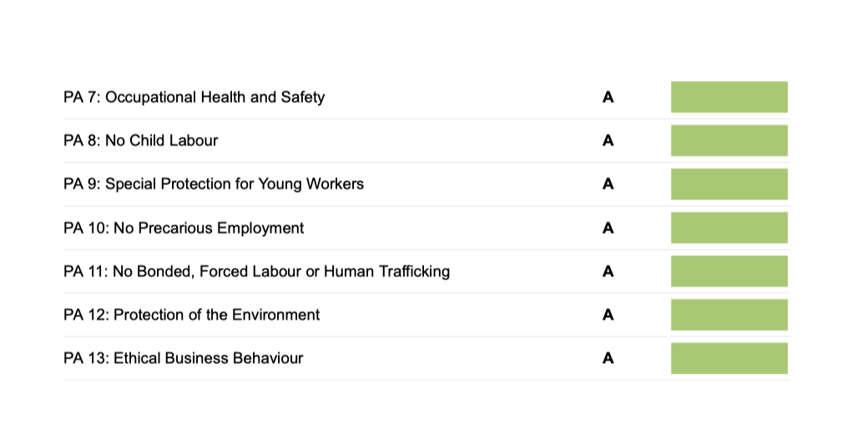Click green rating bar for PA 9

pos(729,184)
